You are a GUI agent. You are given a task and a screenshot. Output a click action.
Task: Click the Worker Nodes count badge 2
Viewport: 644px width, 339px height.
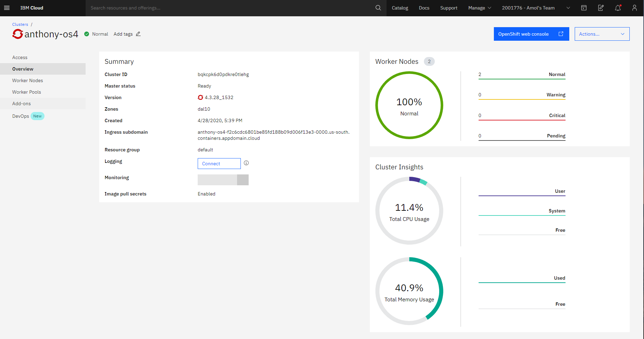[429, 61]
